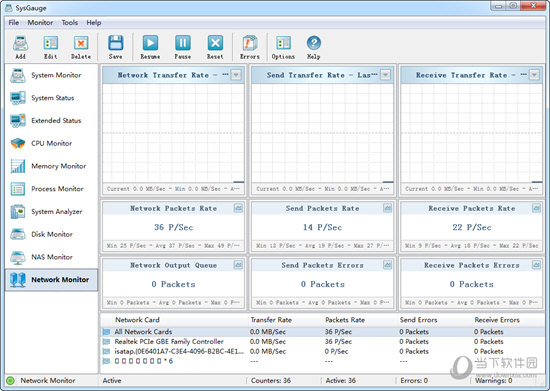
Task: Click the SysGauge title bar app icon
Action: (x=9, y=8)
